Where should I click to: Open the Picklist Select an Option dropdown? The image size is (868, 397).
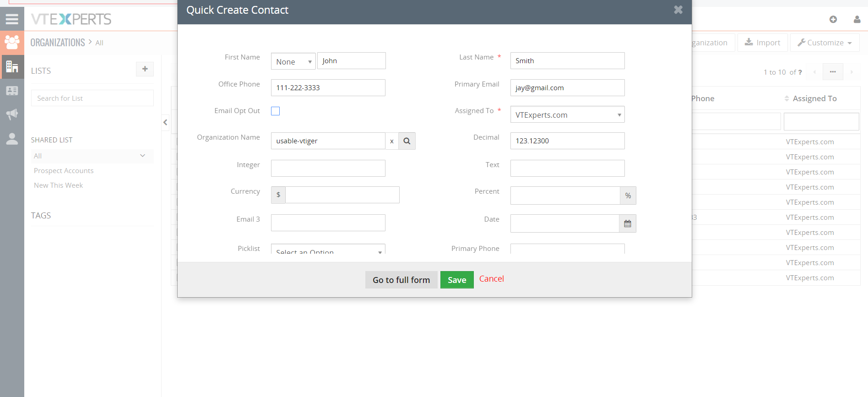pyautogui.click(x=328, y=249)
